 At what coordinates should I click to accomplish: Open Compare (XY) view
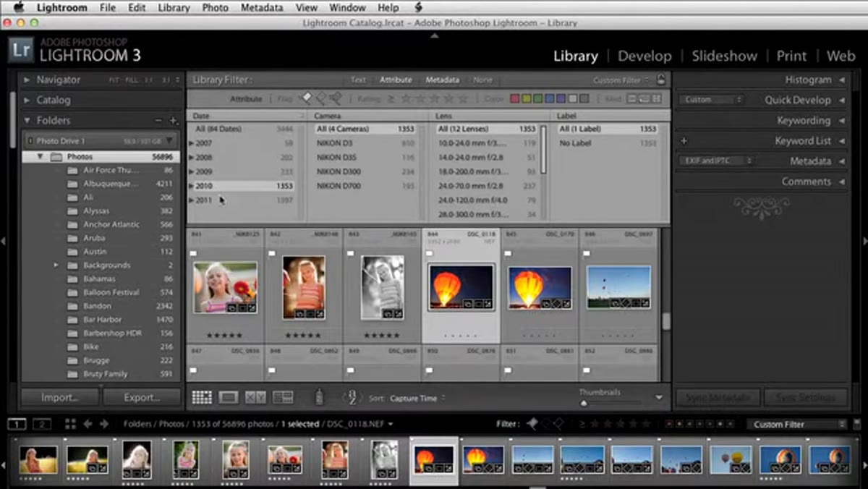coord(255,397)
